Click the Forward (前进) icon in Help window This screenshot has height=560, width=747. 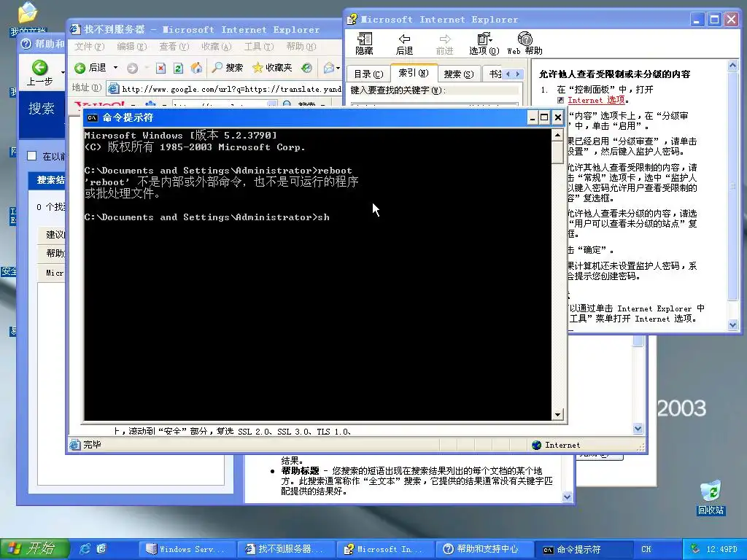pos(444,44)
